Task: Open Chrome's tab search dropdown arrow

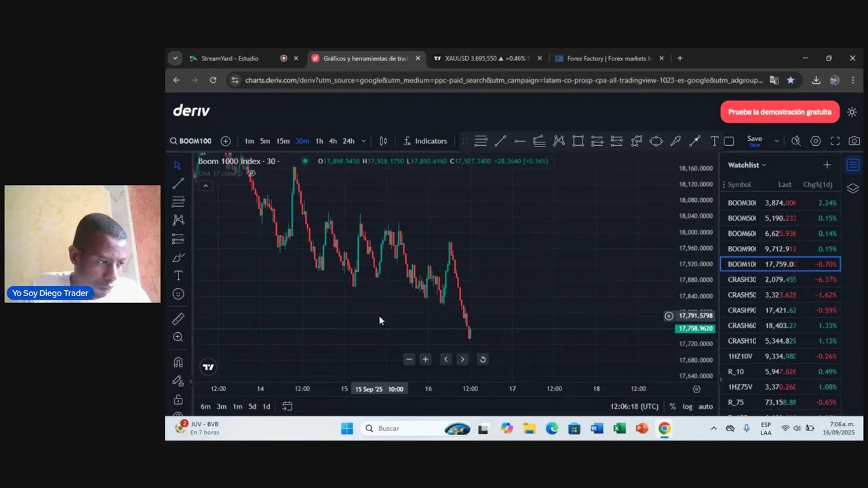Action: (175, 58)
